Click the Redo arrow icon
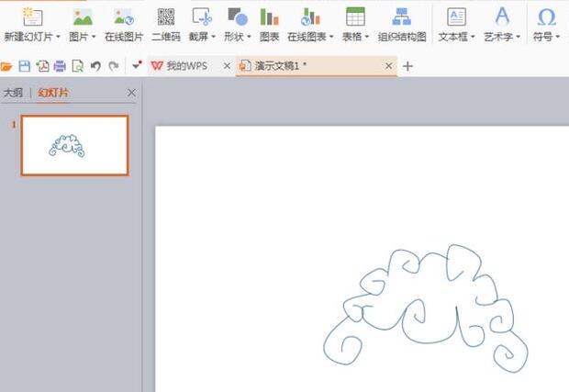This screenshot has height=392, width=569. (x=113, y=66)
